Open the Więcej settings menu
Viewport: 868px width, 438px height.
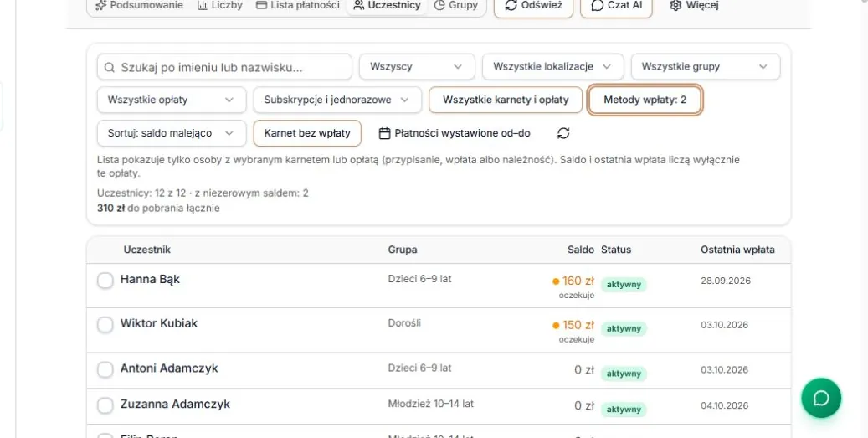click(x=694, y=6)
